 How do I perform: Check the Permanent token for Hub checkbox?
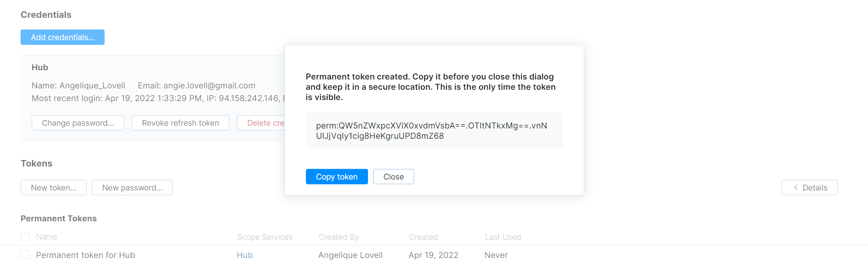25,255
